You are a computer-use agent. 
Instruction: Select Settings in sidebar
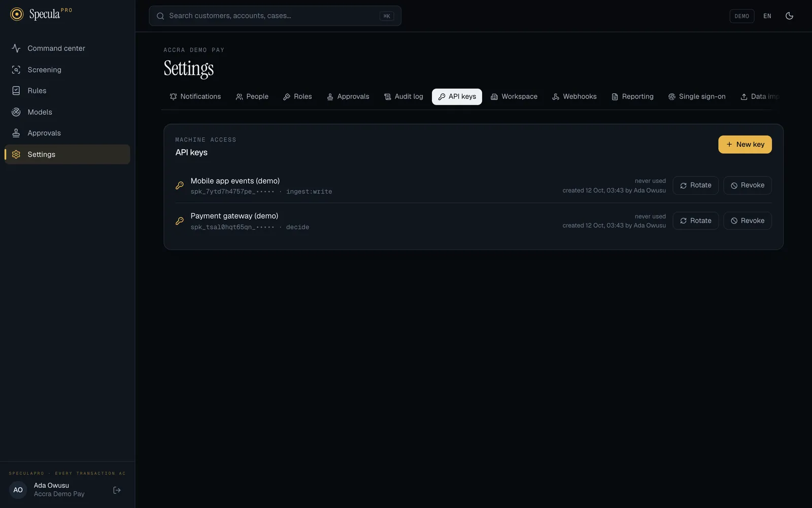click(x=67, y=154)
